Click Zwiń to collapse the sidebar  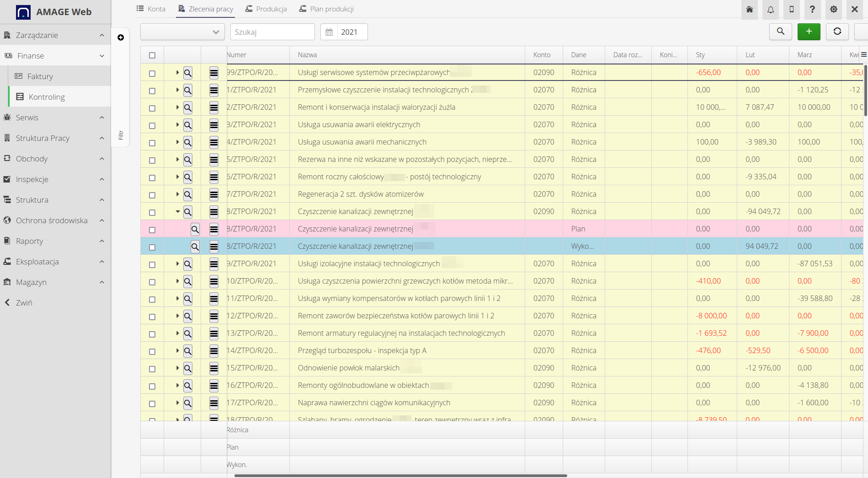click(25, 303)
